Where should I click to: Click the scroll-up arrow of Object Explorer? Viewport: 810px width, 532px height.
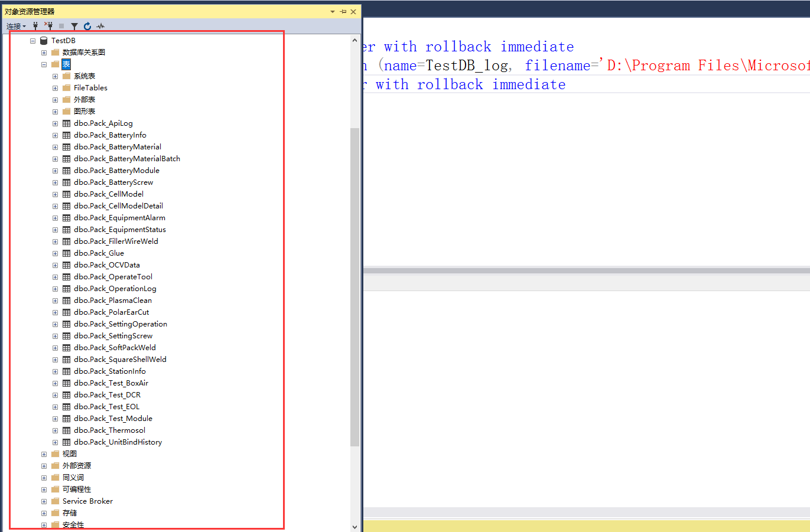(x=354, y=40)
